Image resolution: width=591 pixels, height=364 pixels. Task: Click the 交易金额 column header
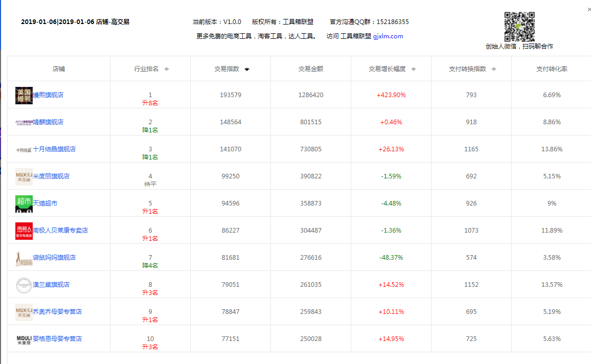click(310, 69)
